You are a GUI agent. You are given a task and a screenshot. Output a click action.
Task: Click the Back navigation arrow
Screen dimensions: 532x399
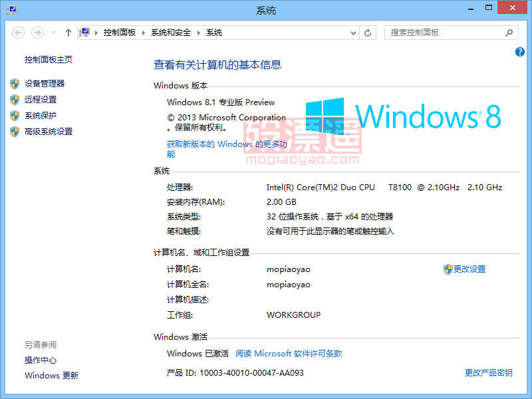(x=19, y=33)
